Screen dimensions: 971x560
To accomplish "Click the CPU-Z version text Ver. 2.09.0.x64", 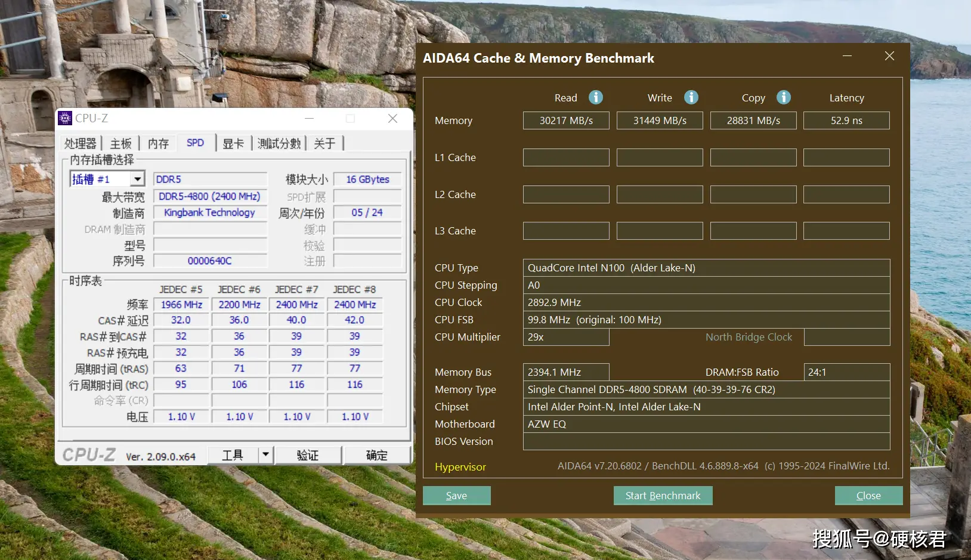I will (160, 456).
